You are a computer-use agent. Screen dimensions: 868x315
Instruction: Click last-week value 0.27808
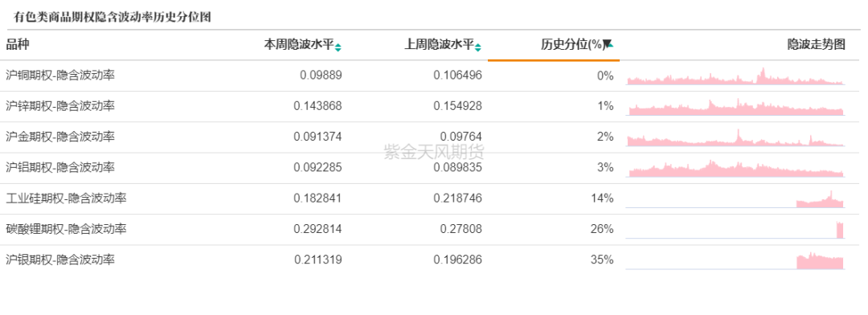[461, 229]
